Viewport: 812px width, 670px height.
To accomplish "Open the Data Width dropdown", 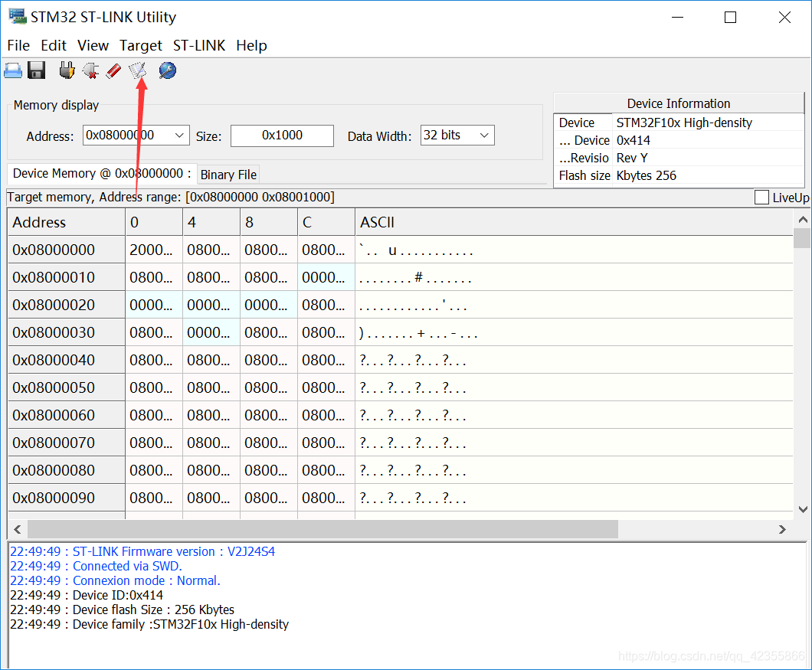I will (483, 136).
